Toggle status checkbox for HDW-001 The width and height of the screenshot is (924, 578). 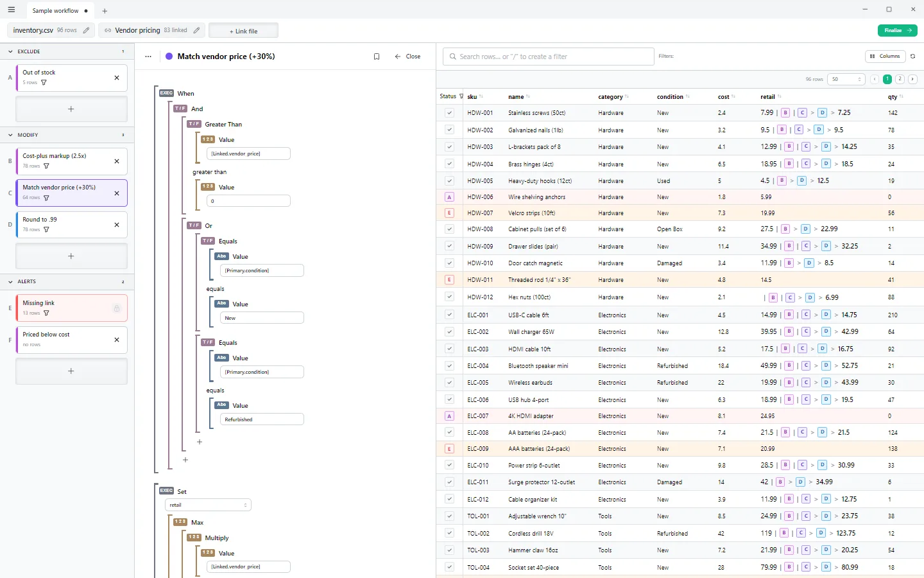tap(449, 113)
